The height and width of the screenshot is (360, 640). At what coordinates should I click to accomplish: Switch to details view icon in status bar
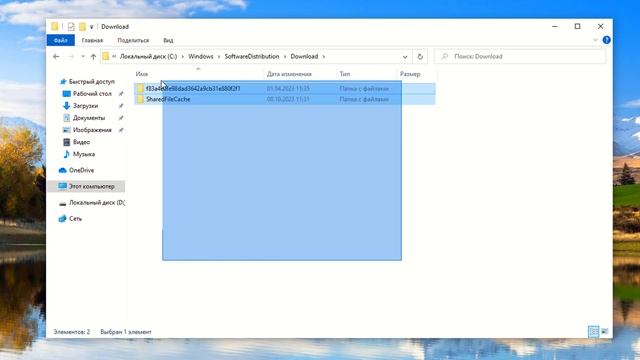(x=593, y=332)
